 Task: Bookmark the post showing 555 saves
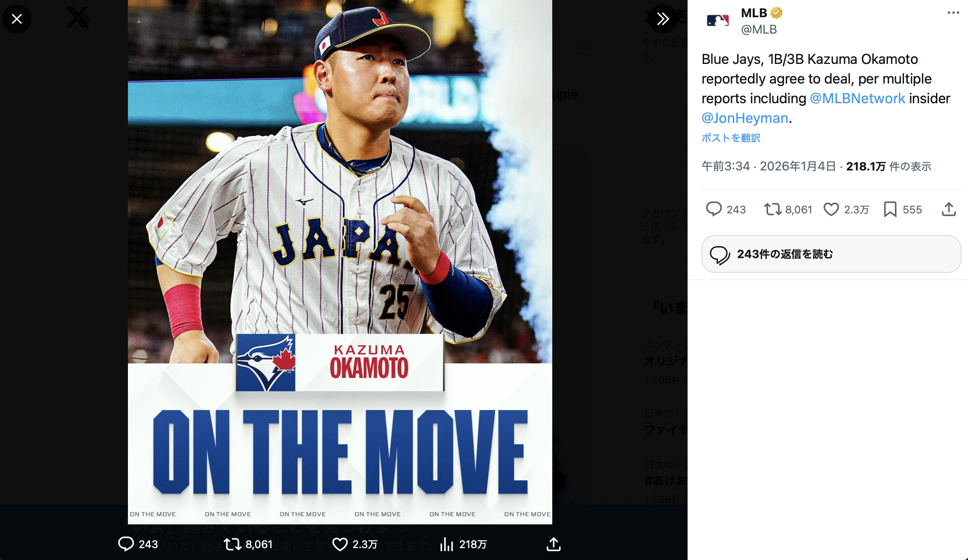(x=890, y=209)
